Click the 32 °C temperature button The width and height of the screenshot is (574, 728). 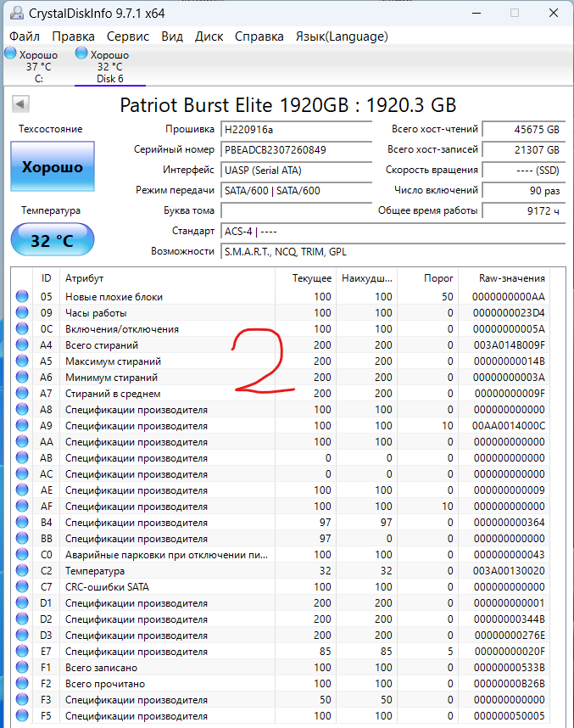pyautogui.click(x=53, y=240)
